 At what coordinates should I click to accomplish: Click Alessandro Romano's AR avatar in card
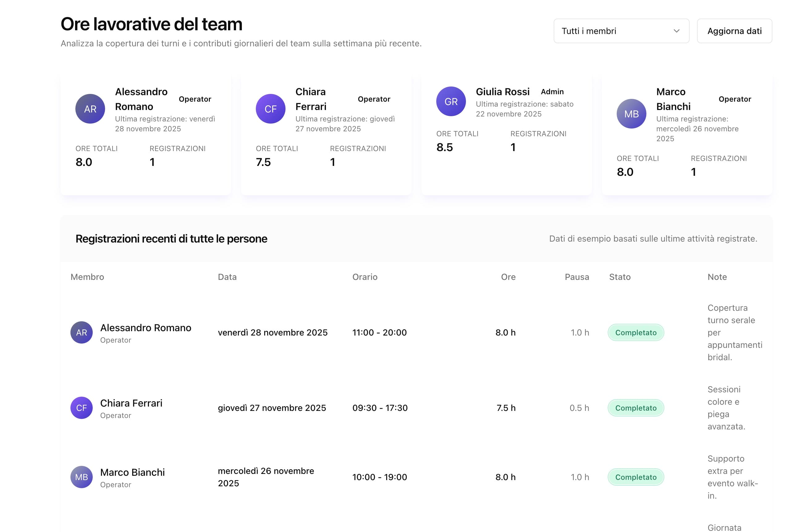90,109
